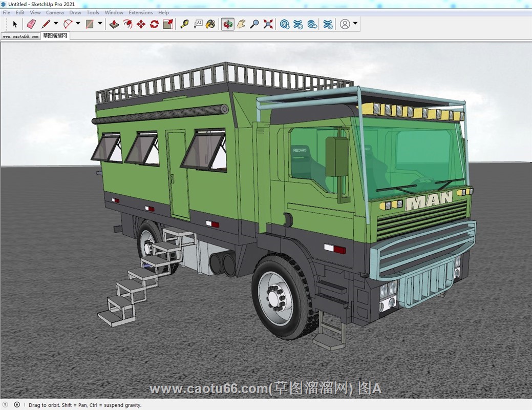532x410 pixels.
Task: Open the Extension Warehouse
Action: (x=298, y=24)
